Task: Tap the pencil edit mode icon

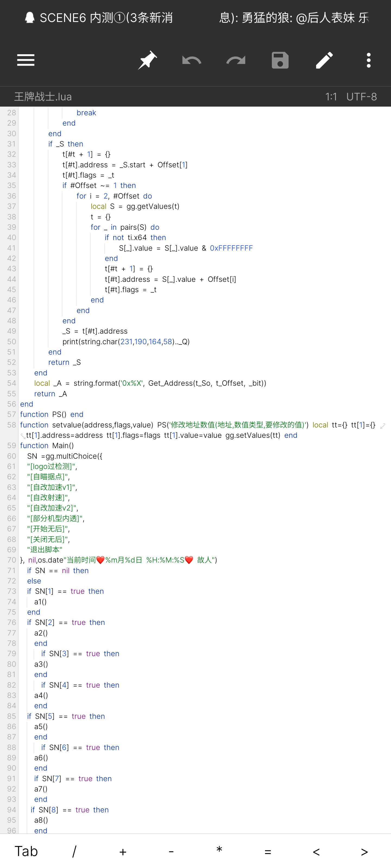Action: point(324,60)
